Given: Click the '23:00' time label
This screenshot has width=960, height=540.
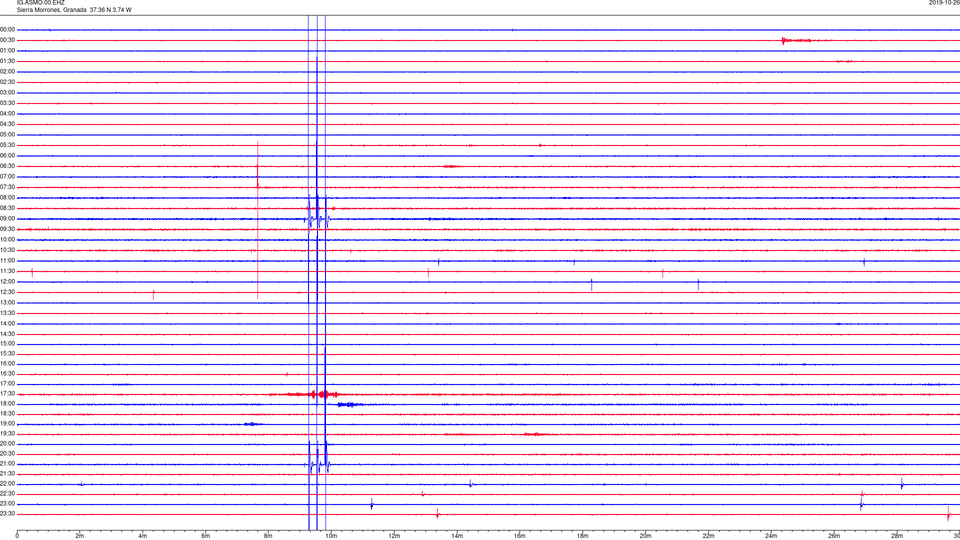Looking at the screenshot, I should [8, 504].
